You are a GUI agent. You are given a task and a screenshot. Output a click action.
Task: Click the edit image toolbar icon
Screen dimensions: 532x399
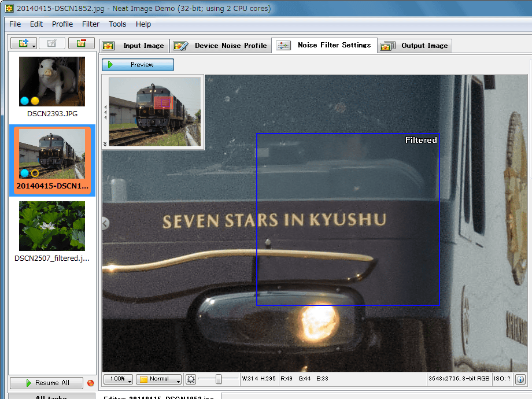(x=52, y=43)
